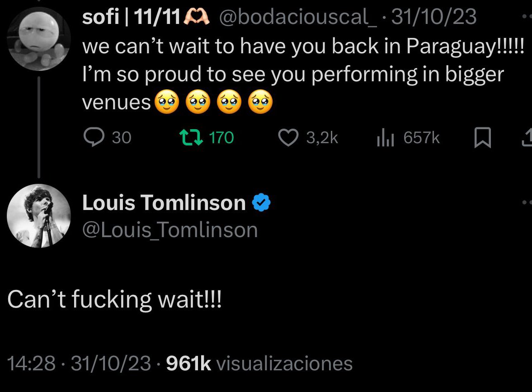The width and height of the screenshot is (532, 392).
Task: Open sofi's gray profile picture
Action: coord(39,39)
